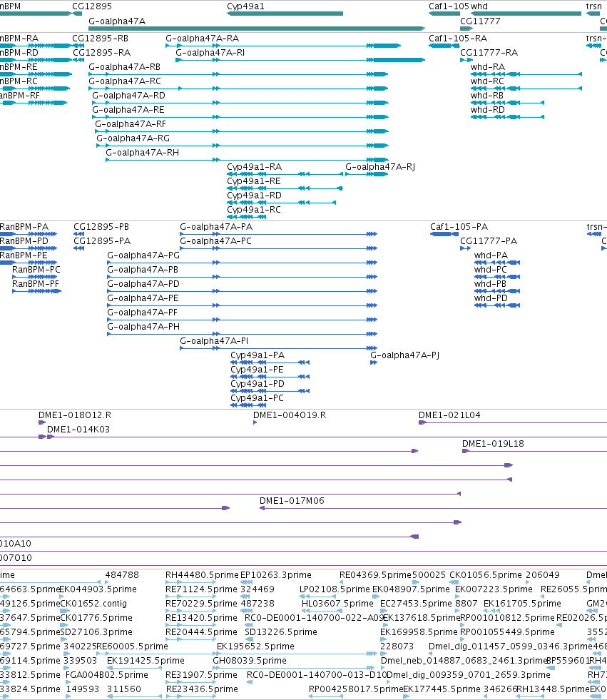Click EST EK191425.5prime
This screenshot has width=607, height=700.
[146, 661]
